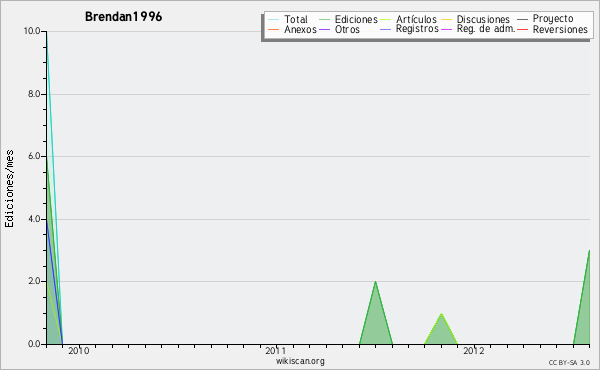This screenshot has height=370, width=600.
Task: Select the Artículos legend entry
Action: click(408, 19)
